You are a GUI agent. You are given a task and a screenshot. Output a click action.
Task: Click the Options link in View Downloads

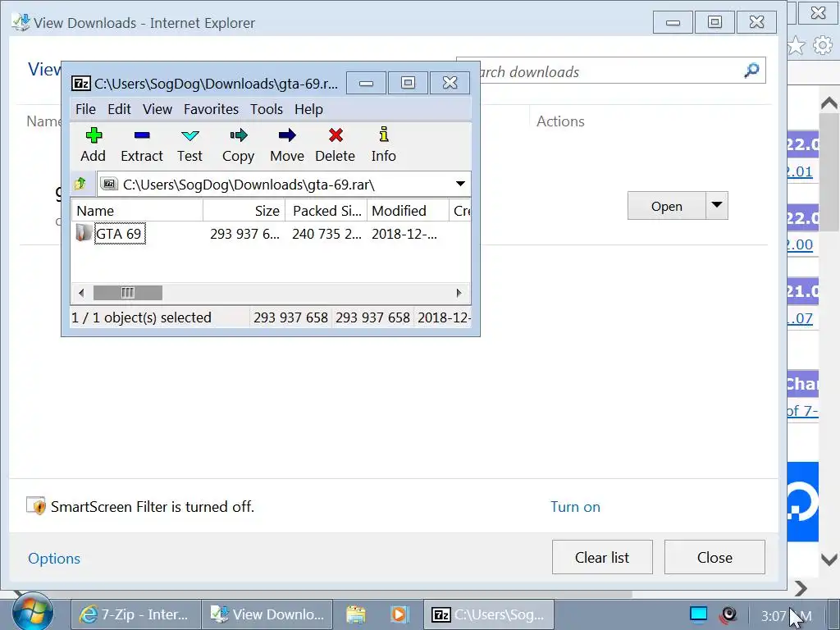coord(54,558)
